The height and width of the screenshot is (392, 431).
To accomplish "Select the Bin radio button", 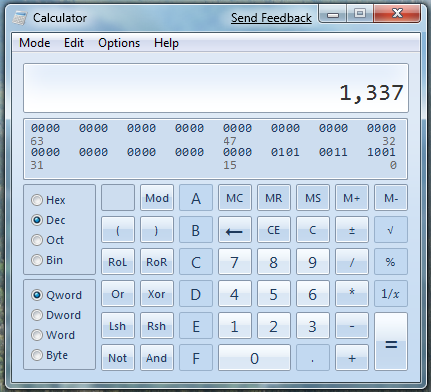I will 47,260.
